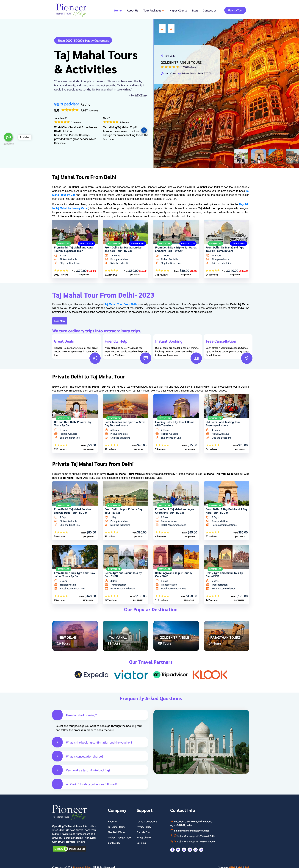The width and height of the screenshot is (299, 868).
Task: Open the New Delhi 16 Tours destination card
Action: click(75, 635)
